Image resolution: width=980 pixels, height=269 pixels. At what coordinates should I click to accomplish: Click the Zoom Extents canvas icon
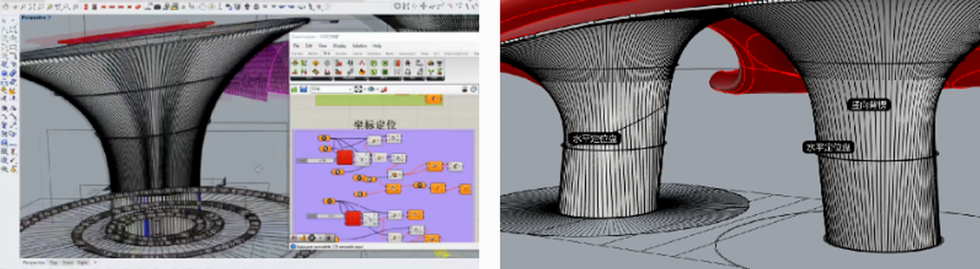(x=358, y=90)
